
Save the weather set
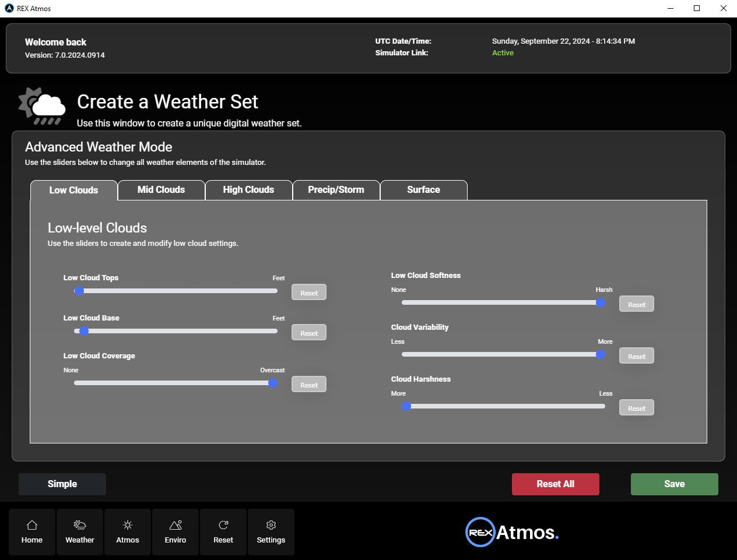tap(674, 484)
